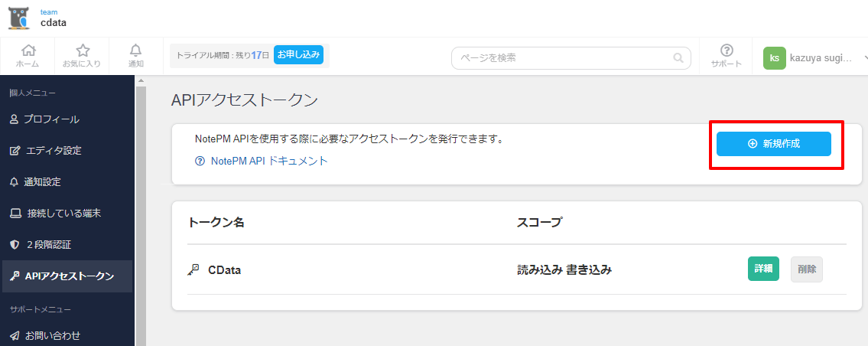Viewport: 868px width, 346px height.
Task: Open 通知設定 sidebar item
Action: 42,182
